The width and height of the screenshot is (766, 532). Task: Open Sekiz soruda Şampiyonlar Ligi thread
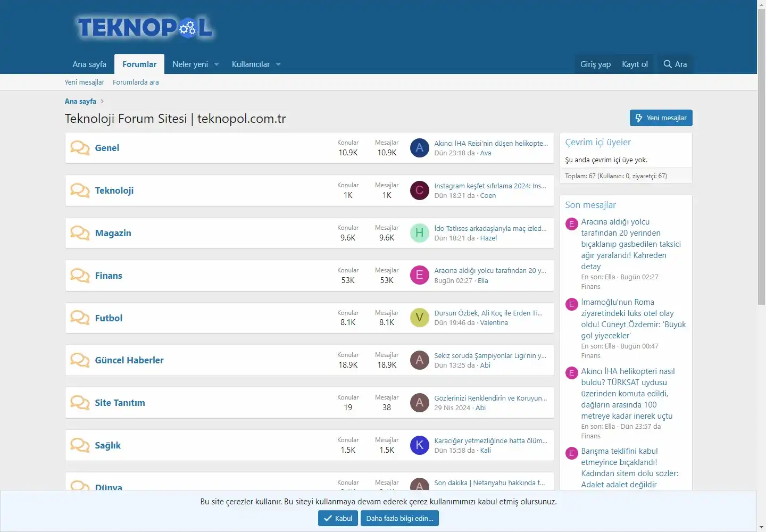pyautogui.click(x=490, y=355)
